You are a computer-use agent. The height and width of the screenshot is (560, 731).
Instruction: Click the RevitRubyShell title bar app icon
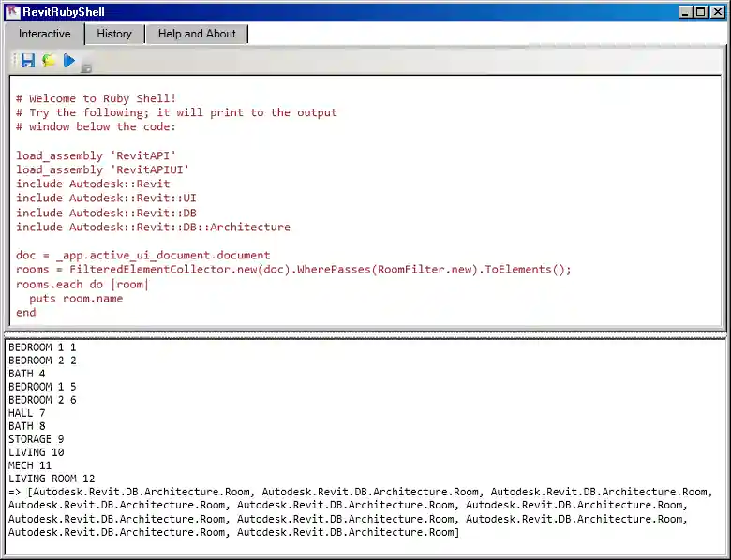[x=13, y=12]
